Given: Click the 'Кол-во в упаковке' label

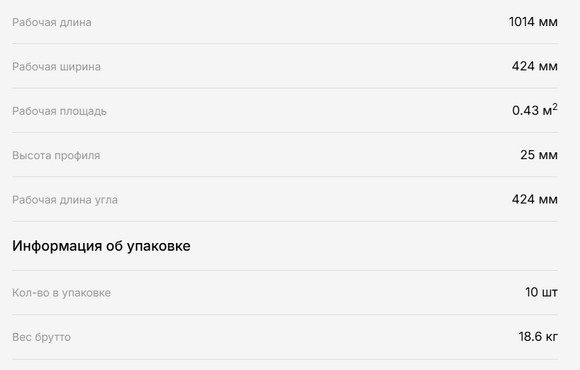Looking at the screenshot, I should (x=61, y=293).
